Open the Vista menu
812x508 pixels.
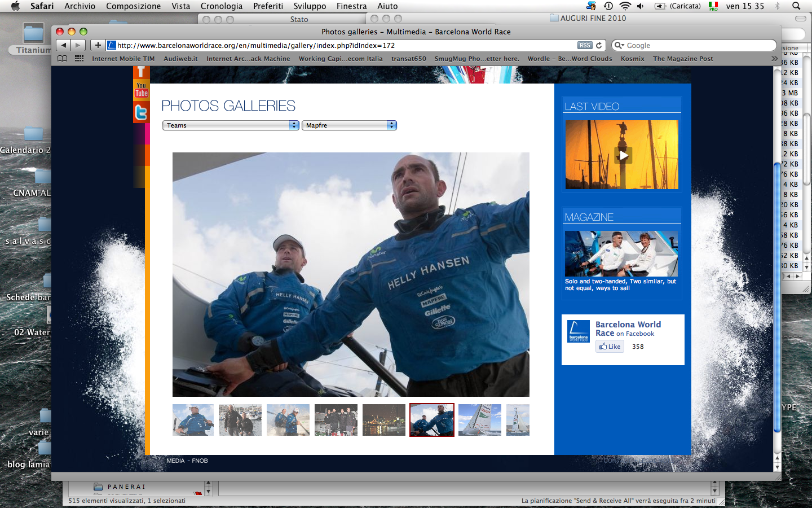181,6
